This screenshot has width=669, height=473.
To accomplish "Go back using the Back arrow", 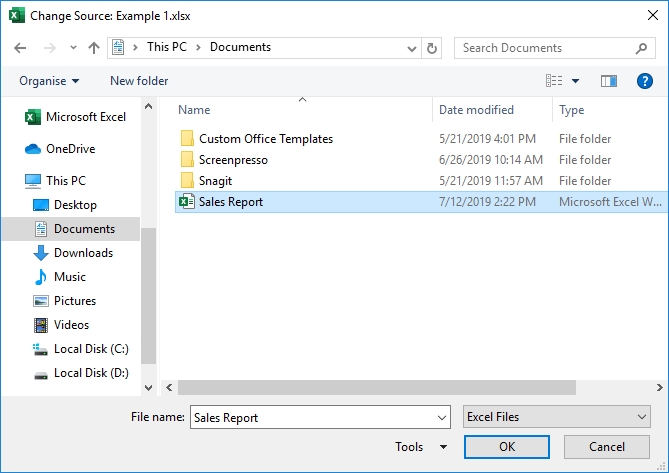I will coord(20,48).
